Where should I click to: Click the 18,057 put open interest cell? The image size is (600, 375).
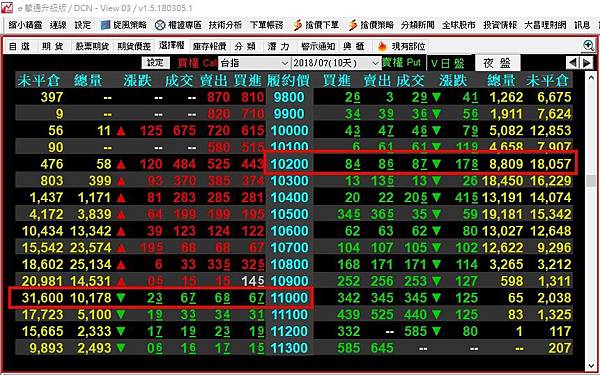(551, 164)
